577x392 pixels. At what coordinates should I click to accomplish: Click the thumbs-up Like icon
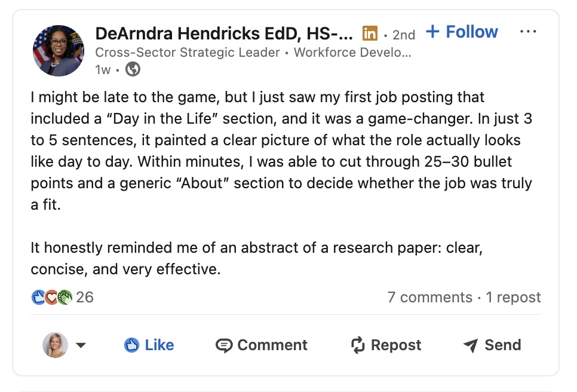point(131,345)
